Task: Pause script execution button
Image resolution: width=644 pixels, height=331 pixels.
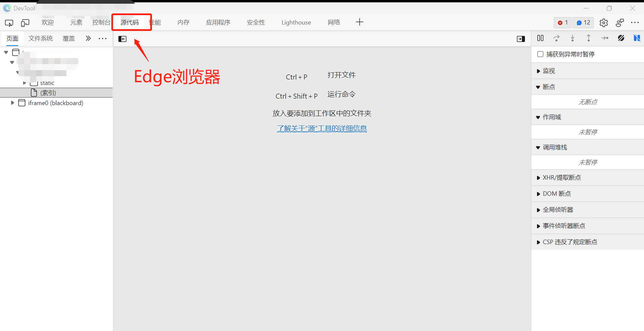Action: [540, 38]
